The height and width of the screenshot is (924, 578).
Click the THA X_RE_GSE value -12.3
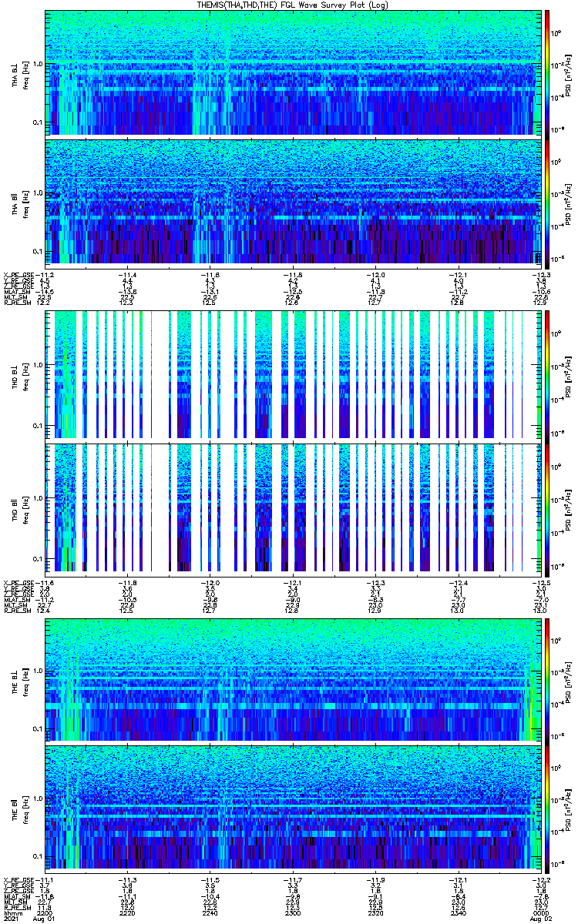click(542, 275)
